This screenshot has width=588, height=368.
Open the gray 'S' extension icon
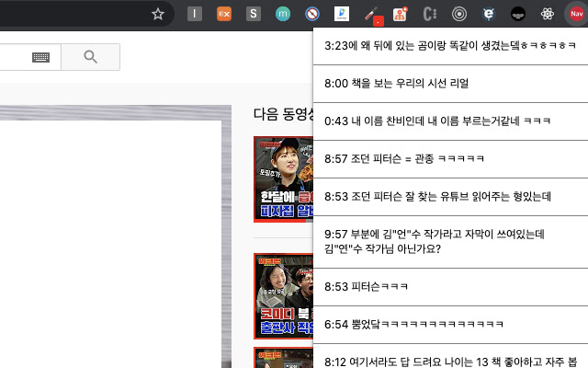(x=254, y=15)
